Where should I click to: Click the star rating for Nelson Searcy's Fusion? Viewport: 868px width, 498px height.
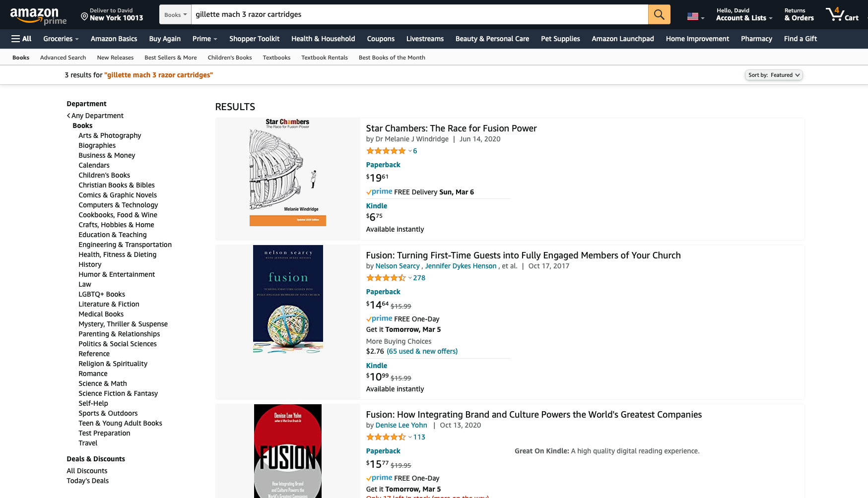[386, 278]
